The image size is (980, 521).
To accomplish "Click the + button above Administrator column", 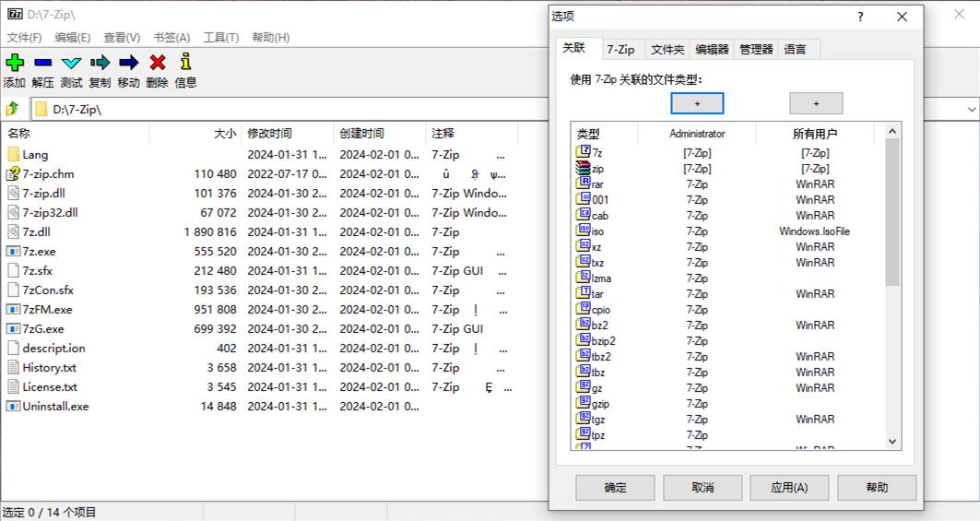I will tap(698, 104).
